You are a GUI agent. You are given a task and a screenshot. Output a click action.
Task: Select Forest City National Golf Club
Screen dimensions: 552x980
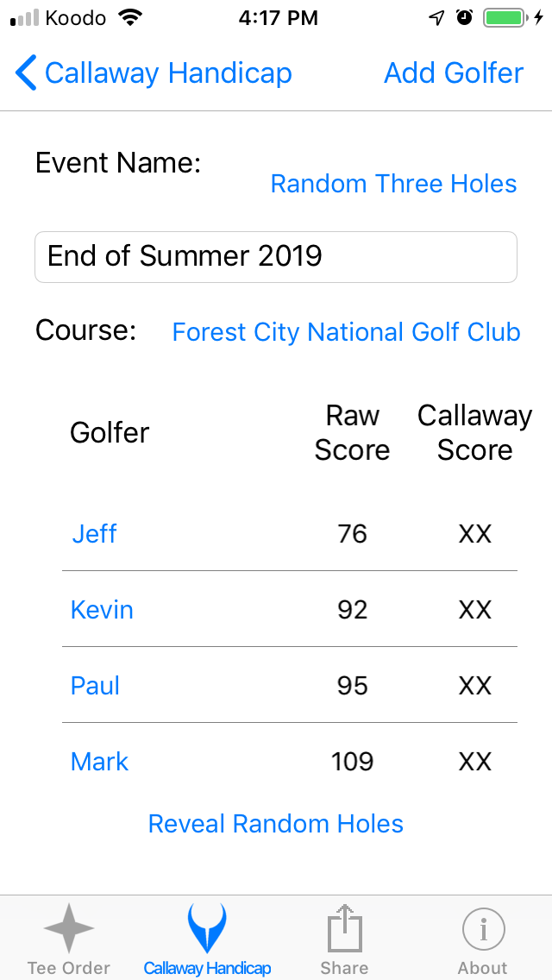tap(345, 331)
